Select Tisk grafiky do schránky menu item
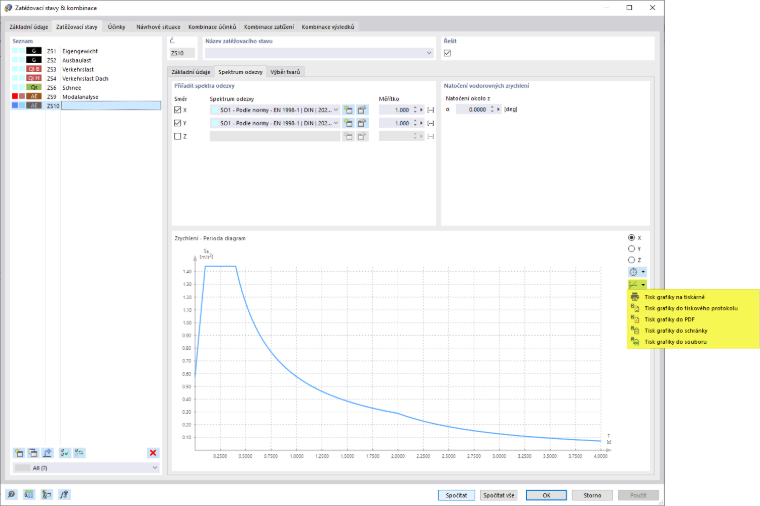Image resolution: width=760 pixels, height=506 pixels. click(694, 331)
